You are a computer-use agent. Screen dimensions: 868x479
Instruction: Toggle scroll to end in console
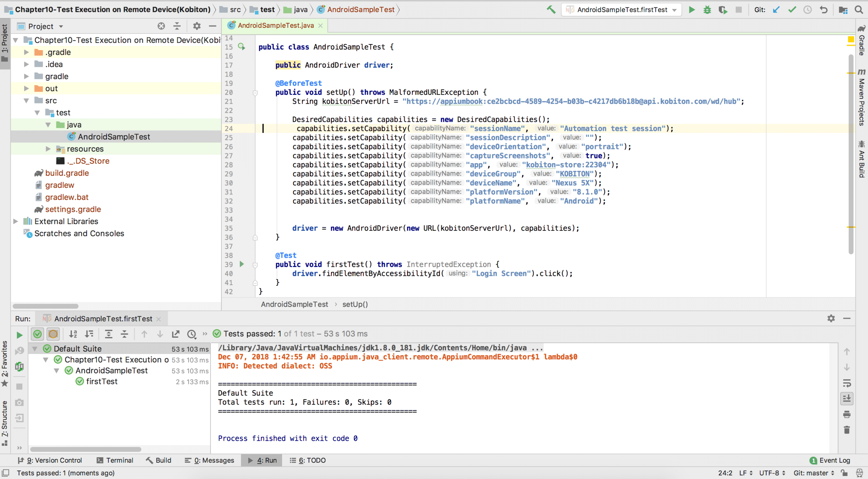(847, 398)
